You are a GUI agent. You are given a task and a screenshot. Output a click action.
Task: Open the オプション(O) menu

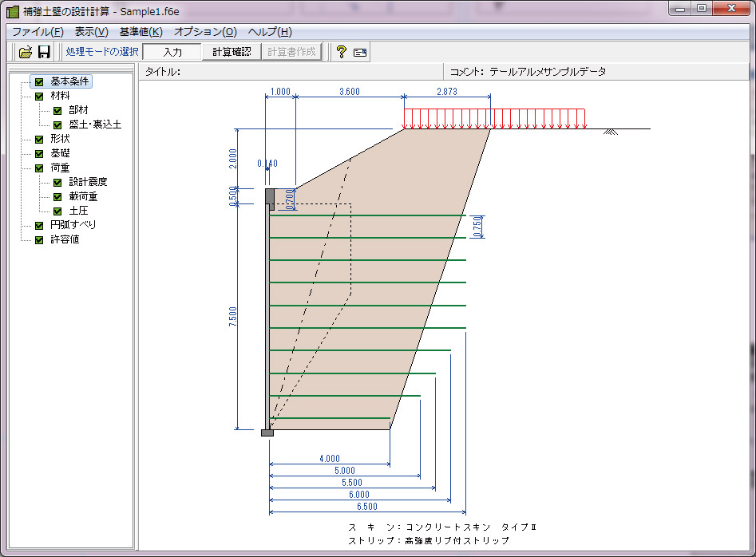(205, 32)
